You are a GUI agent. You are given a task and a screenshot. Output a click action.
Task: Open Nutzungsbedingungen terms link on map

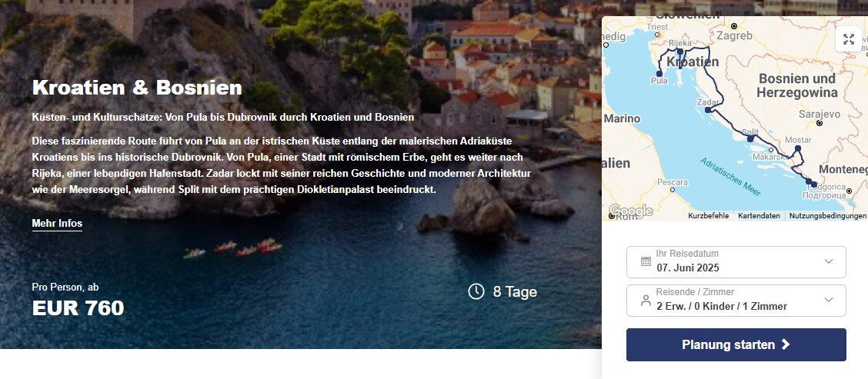[827, 216]
